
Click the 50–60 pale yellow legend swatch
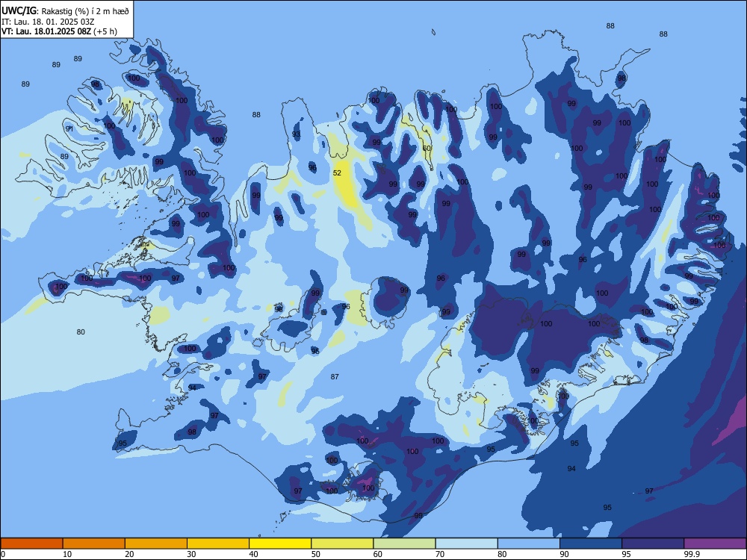click(x=342, y=544)
